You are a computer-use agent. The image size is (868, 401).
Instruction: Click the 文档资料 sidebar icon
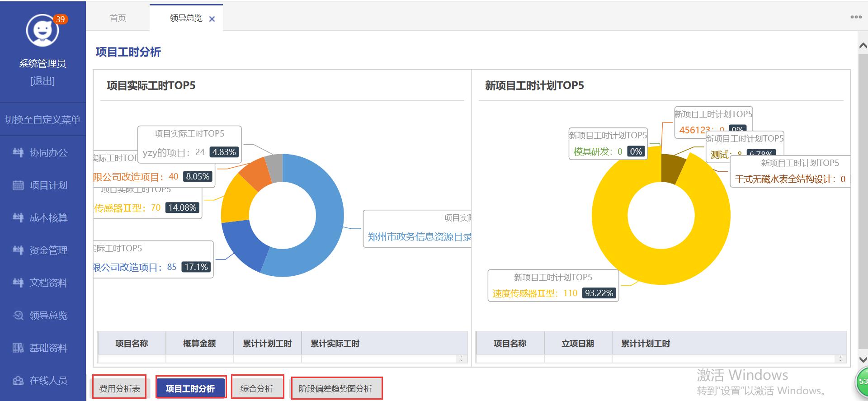[18, 283]
